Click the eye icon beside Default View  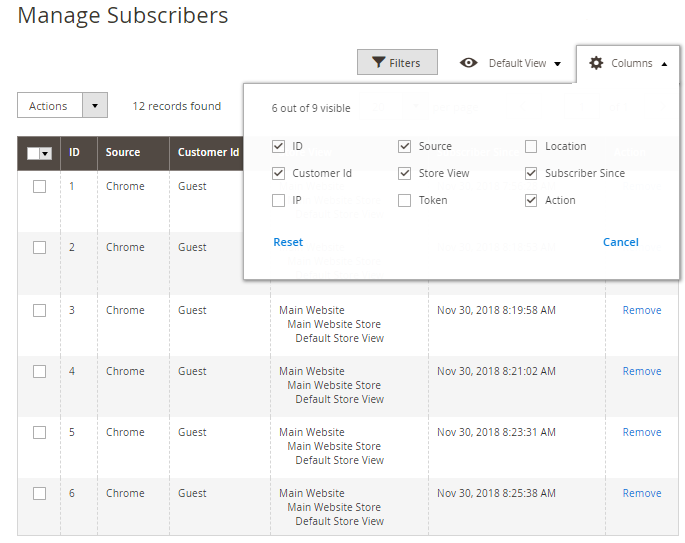coord(468,63)
